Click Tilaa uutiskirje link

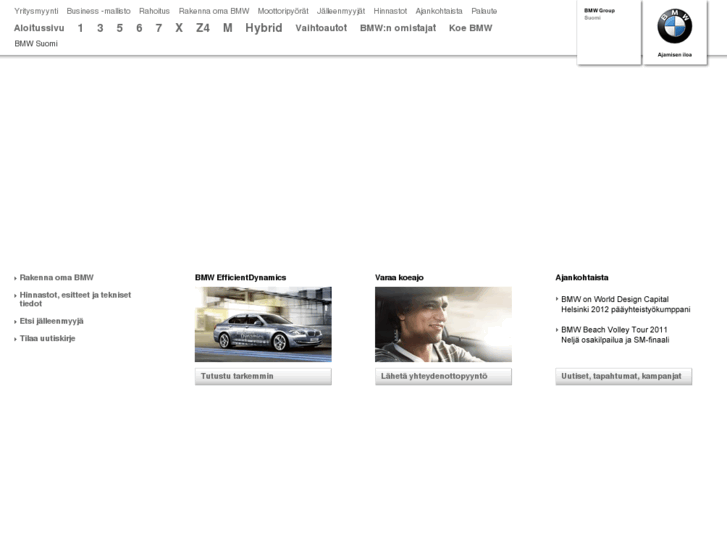(x=47, y=339)
